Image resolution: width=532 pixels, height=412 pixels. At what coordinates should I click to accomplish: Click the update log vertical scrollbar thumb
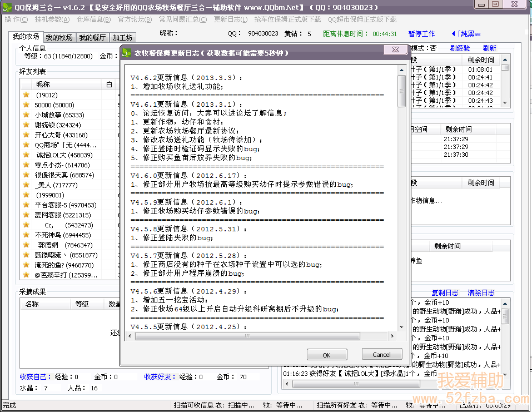point(401,91)
